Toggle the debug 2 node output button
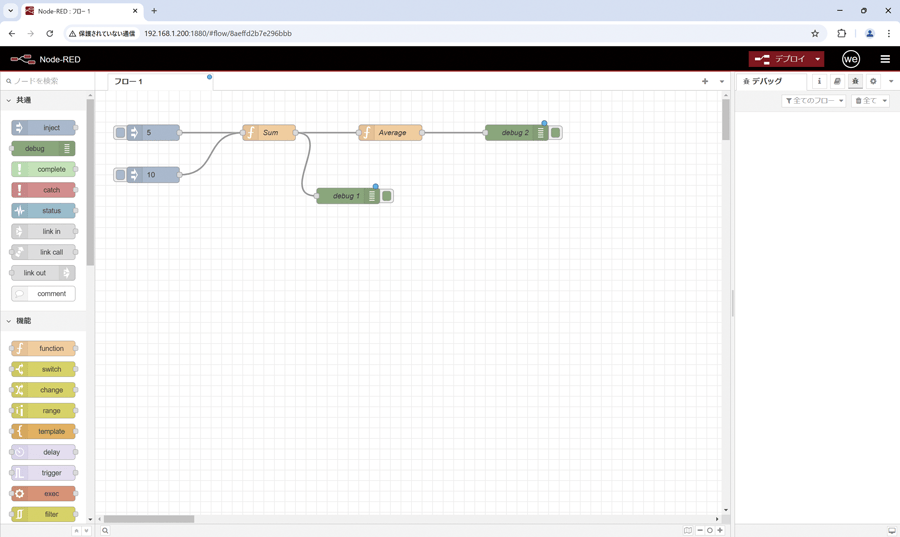Screen dimensions: 900x537 (556, 132)
